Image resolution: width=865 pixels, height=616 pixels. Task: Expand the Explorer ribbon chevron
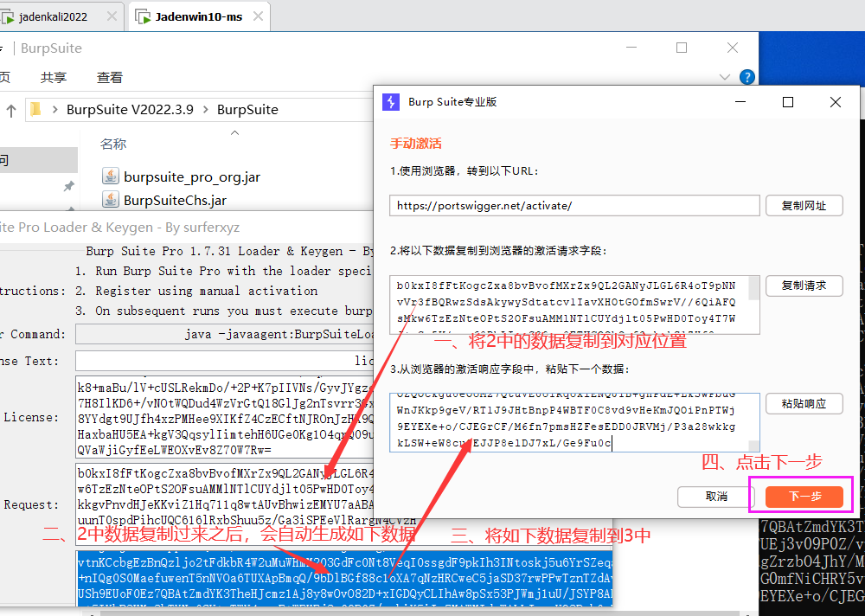[725, 77]
